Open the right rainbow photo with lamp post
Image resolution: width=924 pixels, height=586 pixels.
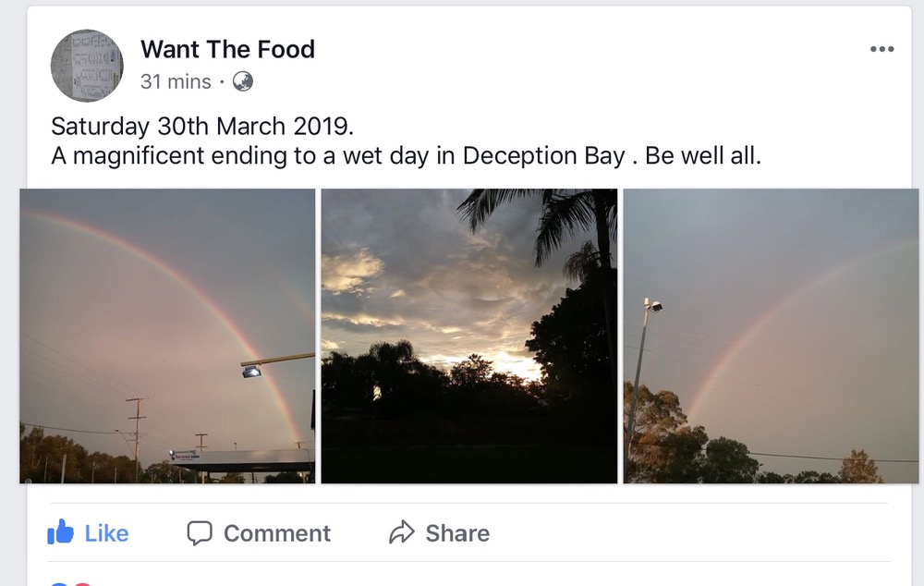771,336
